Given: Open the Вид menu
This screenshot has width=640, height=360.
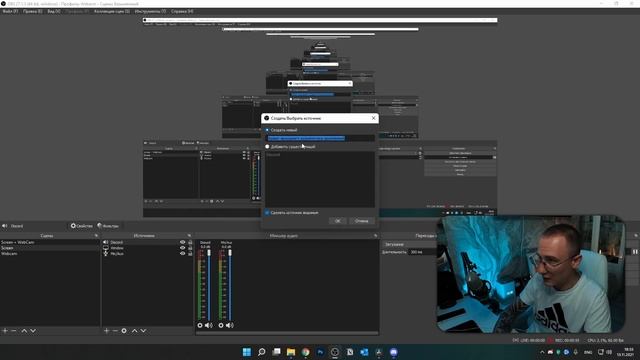Looking at the screenshot, I should [53, 11].
